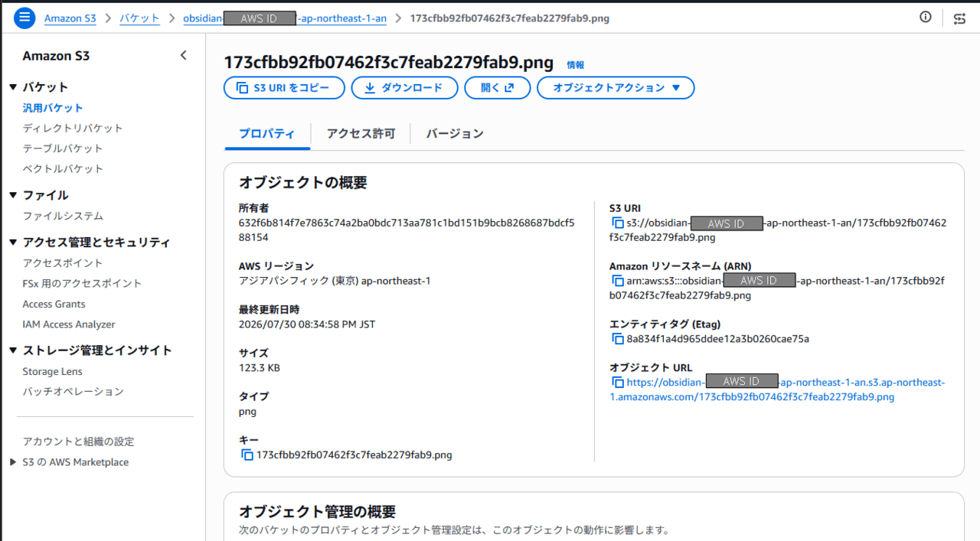Copy the ARN using its copy icon
The width and height of the screenshot is (980, 541).
(x=617, y=281)
